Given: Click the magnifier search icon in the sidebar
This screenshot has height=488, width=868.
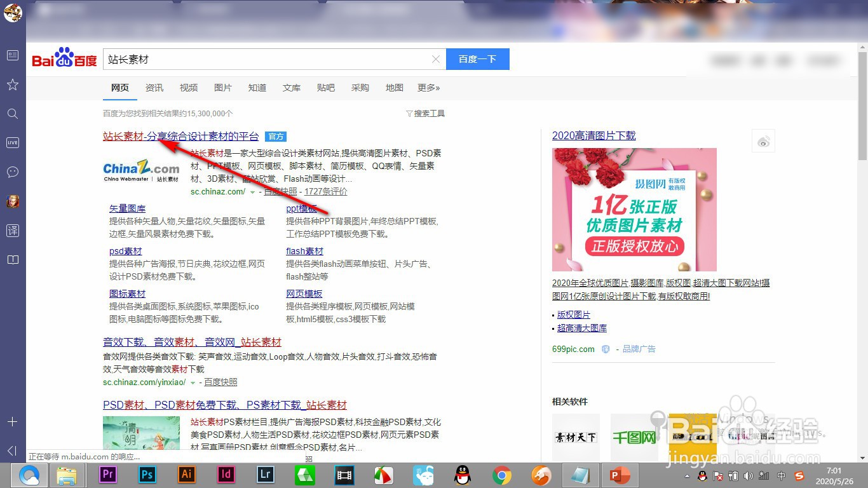Looking at the screenshot, I should (12, 113).
